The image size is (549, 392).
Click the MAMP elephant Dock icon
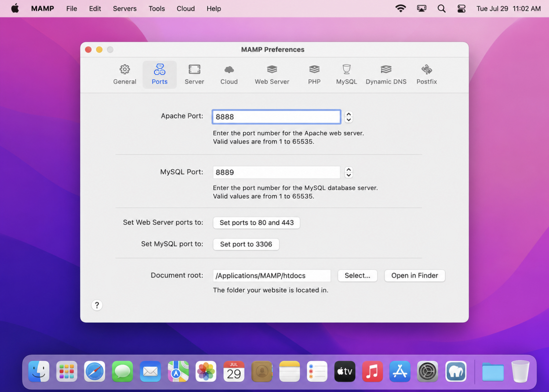click(x=456, y=371)
